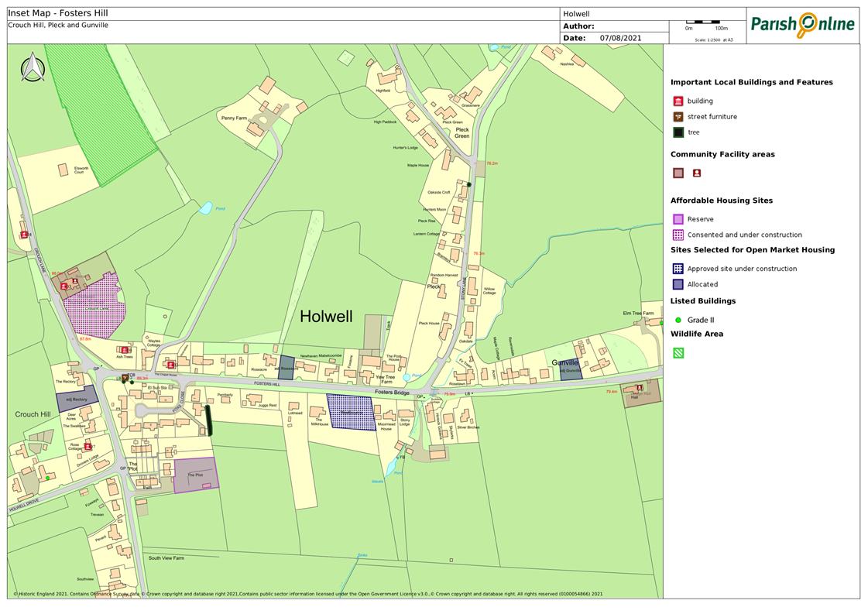Image resolution: width=868 pixels, height=614 pixels.
Task: Click the 'Elm Tree Farm' label
Action: point(638,314)
